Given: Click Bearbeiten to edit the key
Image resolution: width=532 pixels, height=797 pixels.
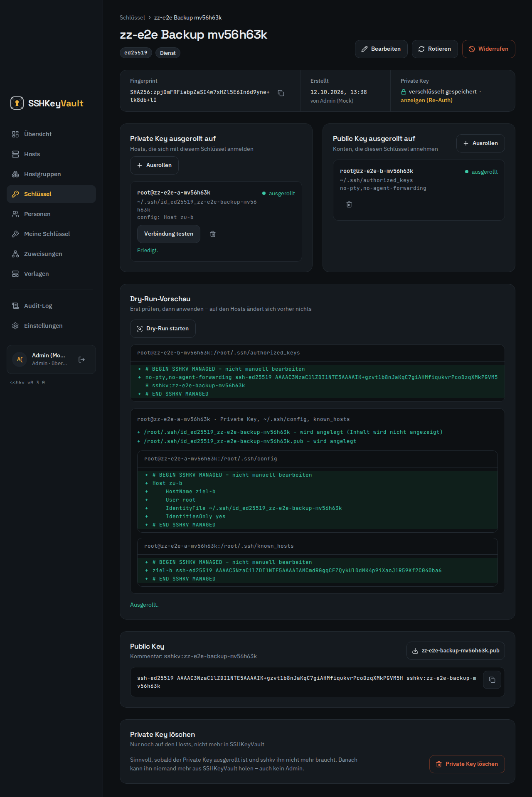Looking at the screenshot, I should pyautogui.click(x=381, y=49).
